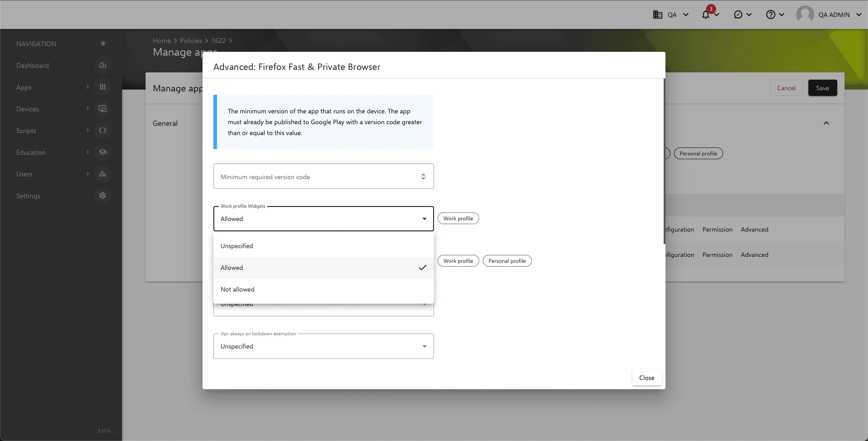Open the 1622 breadcrumb link
This screenshot has height=441, width=868.
click(x=218, y=40)
